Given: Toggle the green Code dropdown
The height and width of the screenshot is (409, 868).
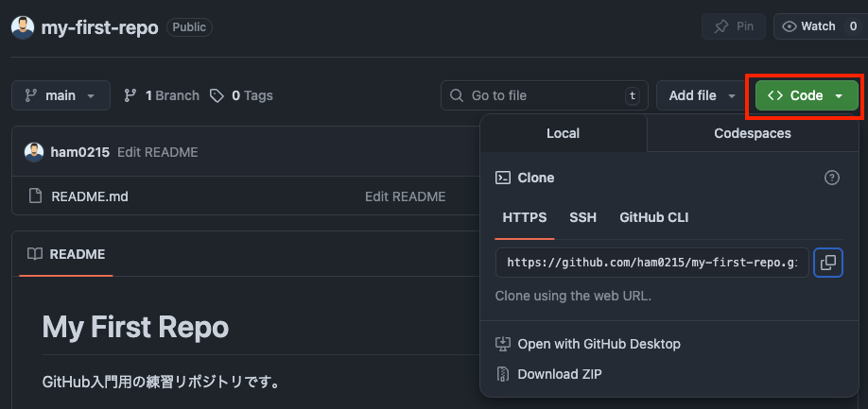Looking at the screenshot, I should pos(807,95).
